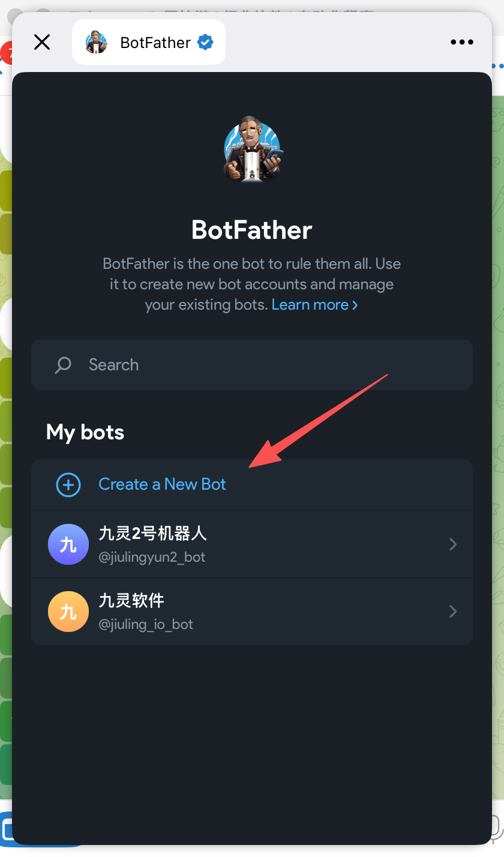
Task: Click inside the Search input field
Action: (x=180, y=364)
